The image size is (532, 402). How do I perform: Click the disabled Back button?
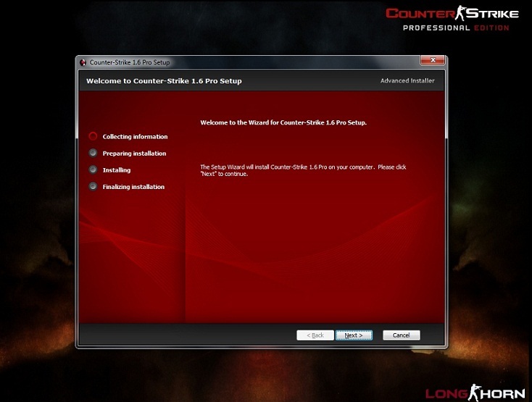click(315, 335)
